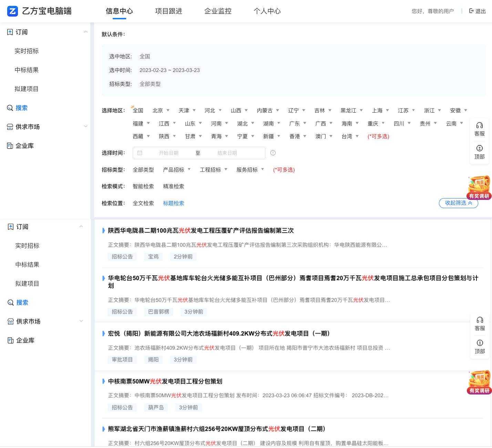Select 全部类型 bid type option
Screen dimensions: 492x448
point(143,170)
